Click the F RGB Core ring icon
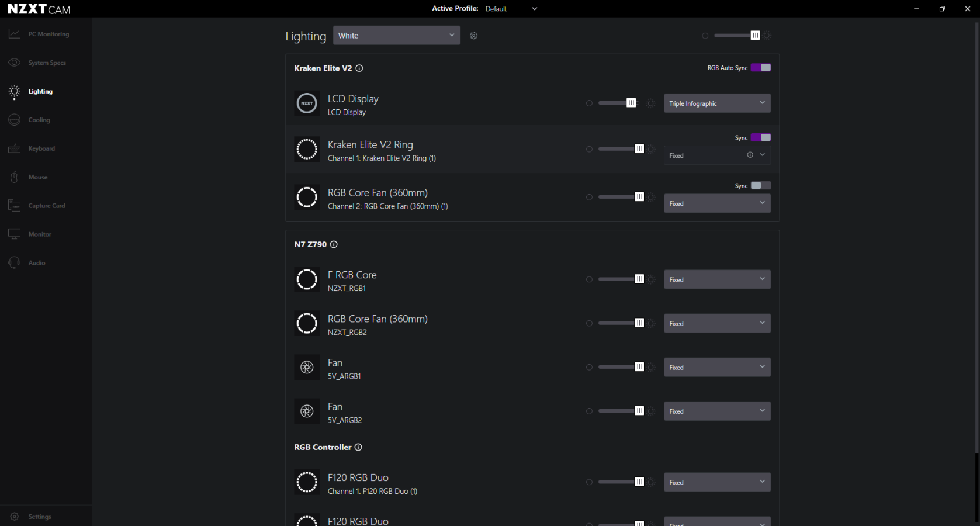 (307, 279)
